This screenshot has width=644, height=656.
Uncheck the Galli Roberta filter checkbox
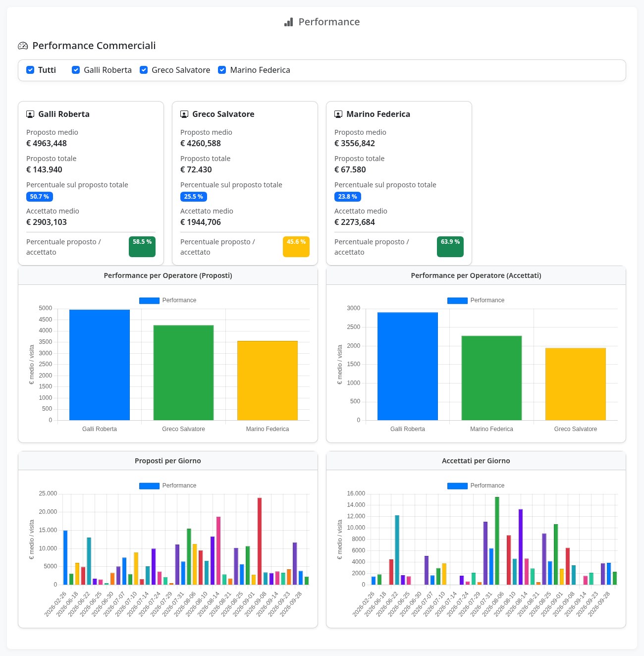[x=76, y=70]
